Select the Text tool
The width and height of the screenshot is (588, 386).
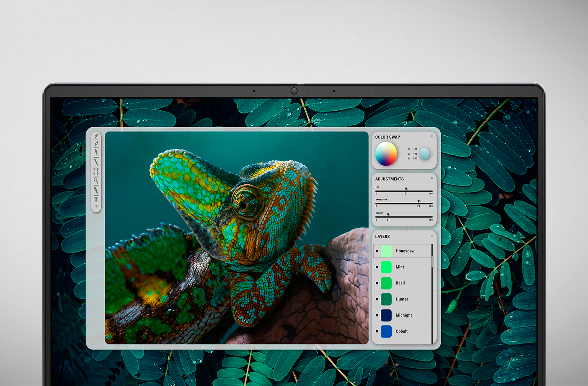click(x=96, y=199)
